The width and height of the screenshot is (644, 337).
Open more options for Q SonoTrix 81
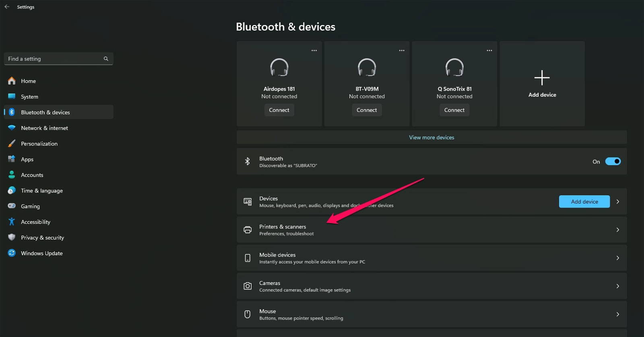click(489, 51)
